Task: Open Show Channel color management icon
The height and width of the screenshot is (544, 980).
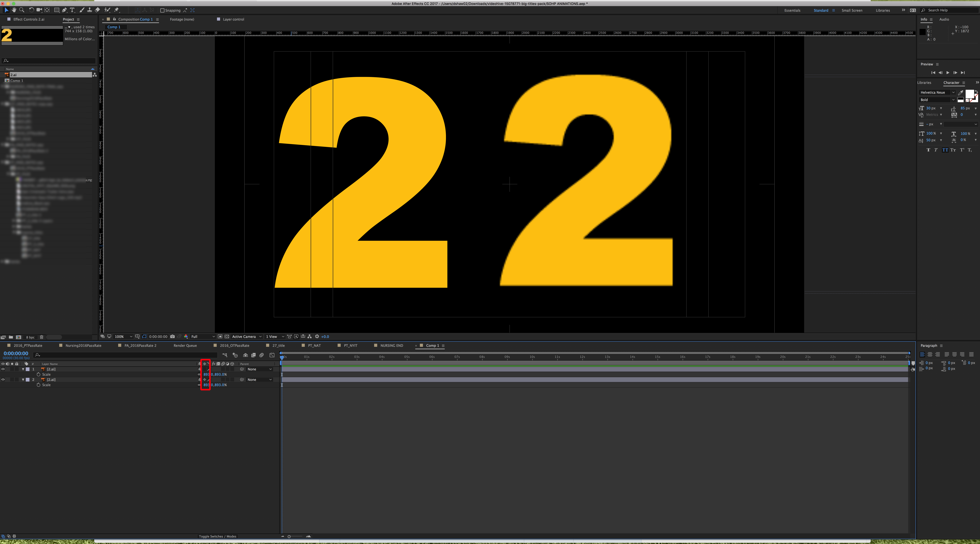Action: coord(186,337)
